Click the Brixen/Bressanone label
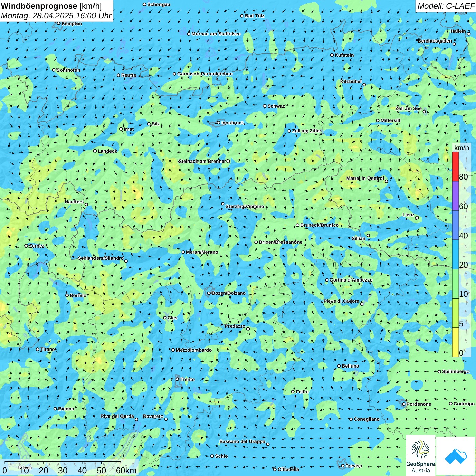The width and height of the screenshot is (476, 476). (280, 242)
